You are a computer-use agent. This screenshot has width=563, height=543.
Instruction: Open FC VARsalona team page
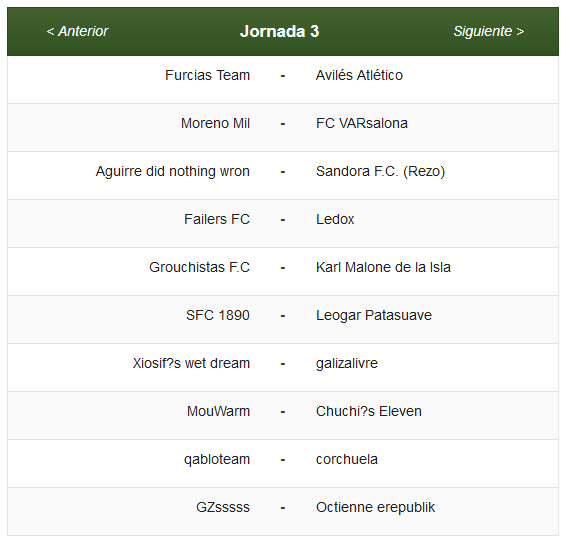tap(362, 123)
